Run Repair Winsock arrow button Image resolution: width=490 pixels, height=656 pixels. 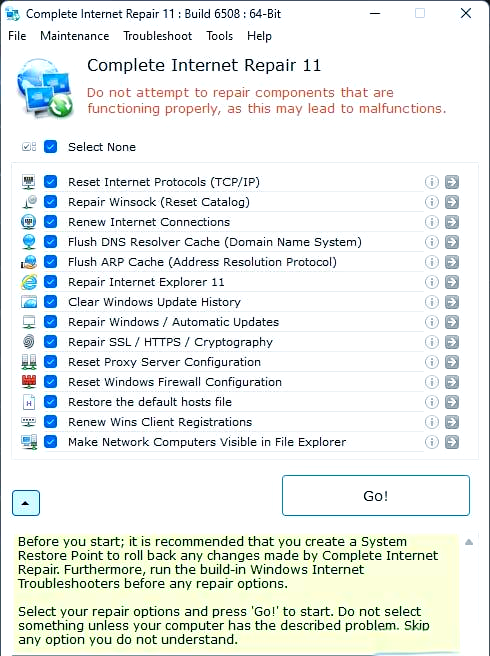click(452, 202)
